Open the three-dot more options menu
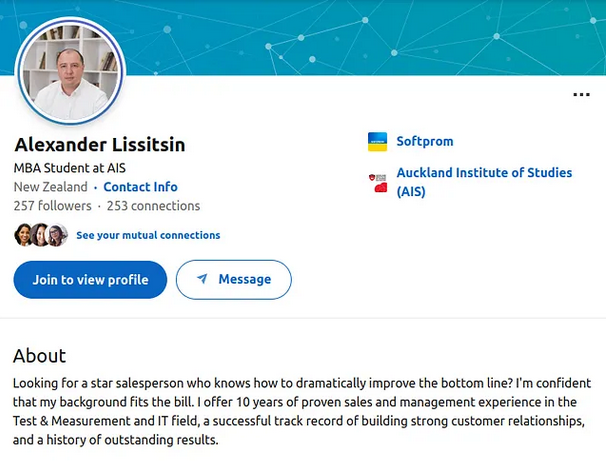This screenshot has width=606, height=462. coord(581,95)
